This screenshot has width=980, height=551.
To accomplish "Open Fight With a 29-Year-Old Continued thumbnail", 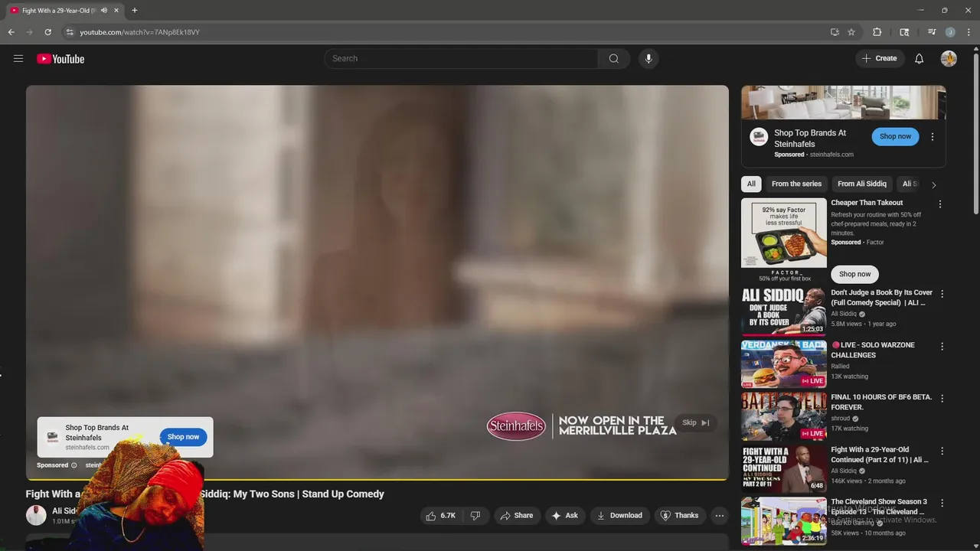I will click(x=784, y=468).
